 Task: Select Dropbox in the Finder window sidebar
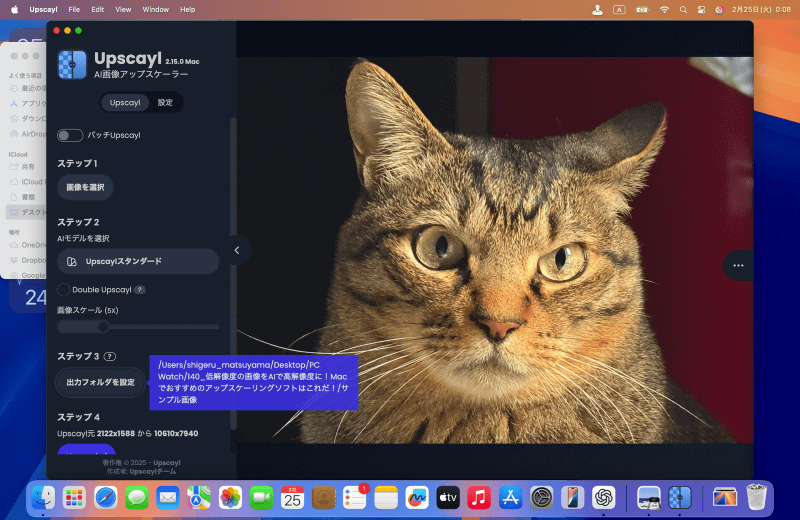(28, 260)
